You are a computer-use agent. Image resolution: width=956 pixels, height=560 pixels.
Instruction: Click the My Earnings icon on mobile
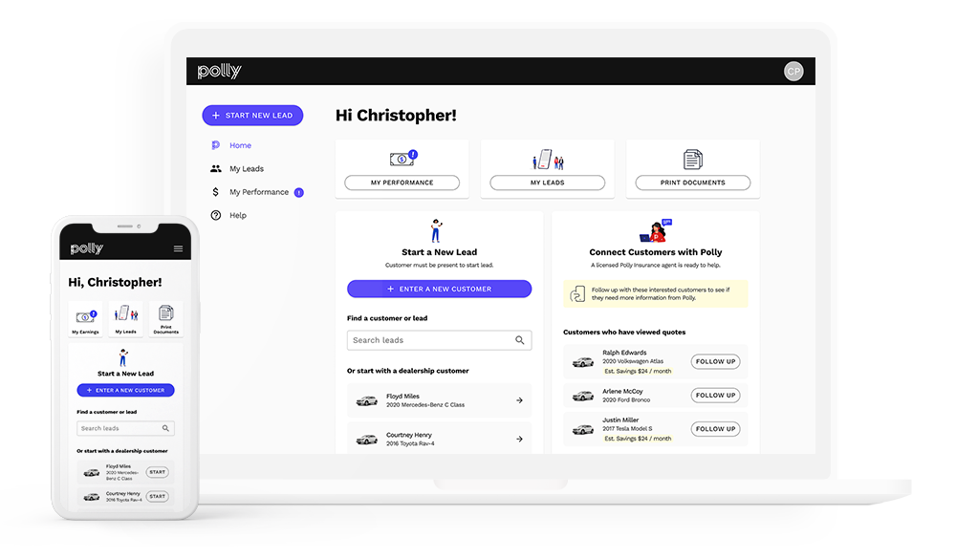(x=86, y=315)
